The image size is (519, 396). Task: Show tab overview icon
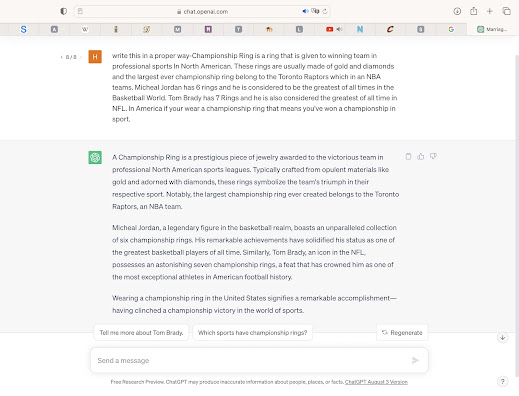[x=506, y=11]
